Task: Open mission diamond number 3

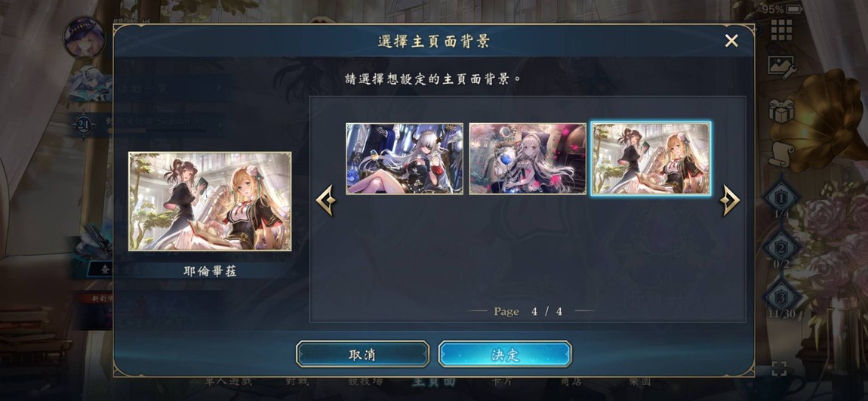Action: click(781, 298)
